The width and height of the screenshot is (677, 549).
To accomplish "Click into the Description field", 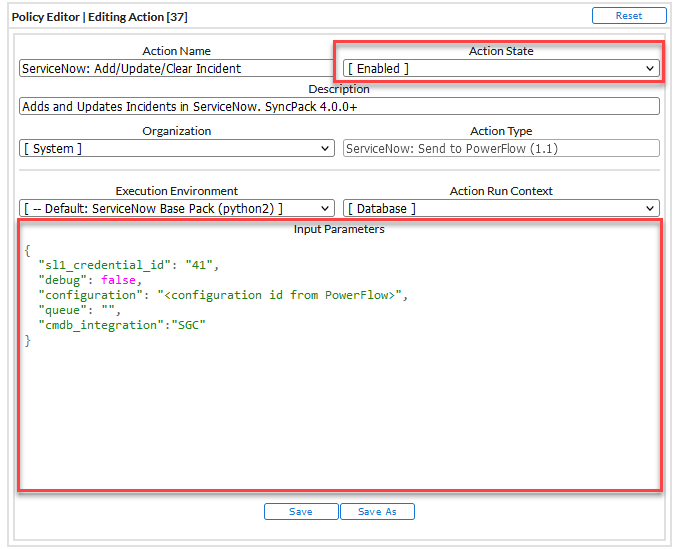I will tap(339, 106).
